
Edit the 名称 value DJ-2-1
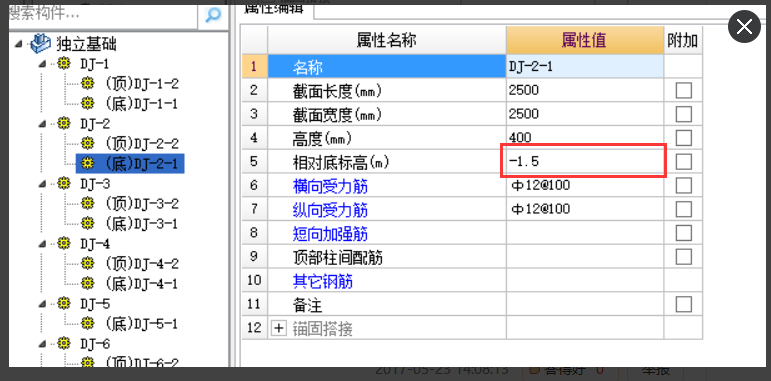(x=585, y=66)
